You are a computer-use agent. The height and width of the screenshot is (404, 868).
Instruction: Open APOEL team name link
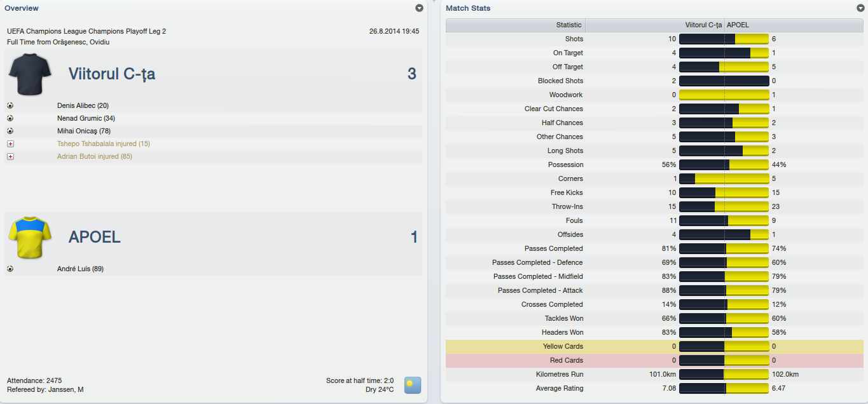(x=95, y=238)
